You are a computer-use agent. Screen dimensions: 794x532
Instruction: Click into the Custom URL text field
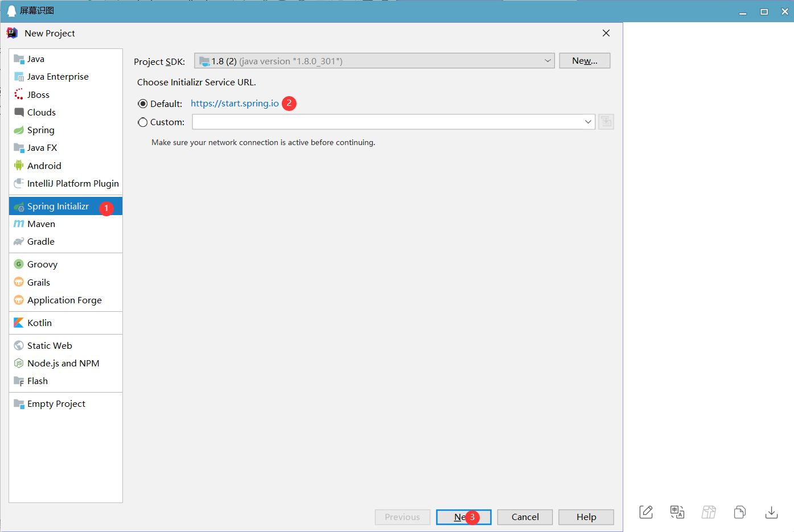387,122
